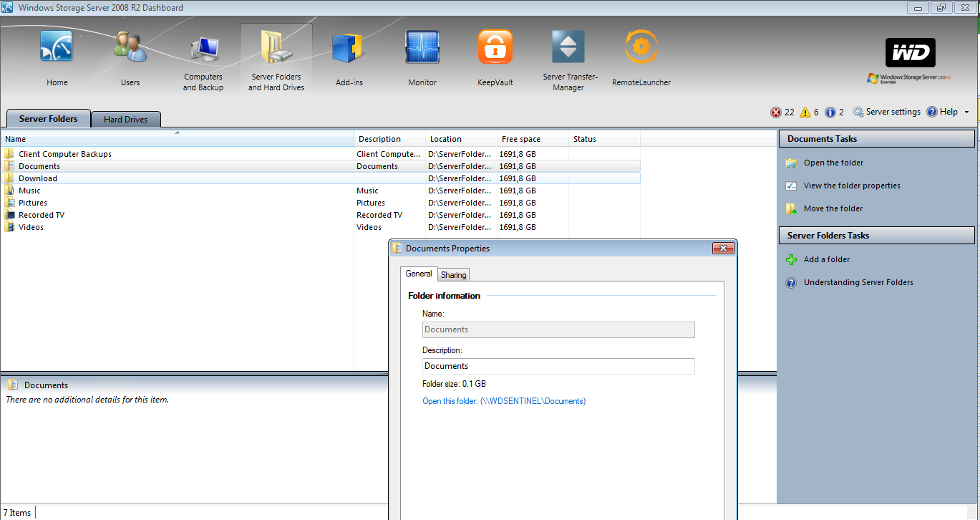980x520 pixels.
Task: Click the disabled Name field
Action: 558,329
